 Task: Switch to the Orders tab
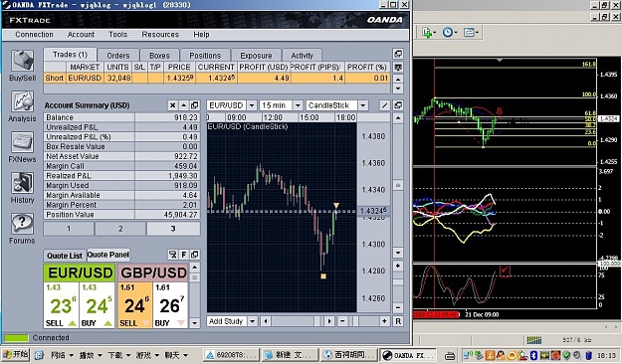118,56
